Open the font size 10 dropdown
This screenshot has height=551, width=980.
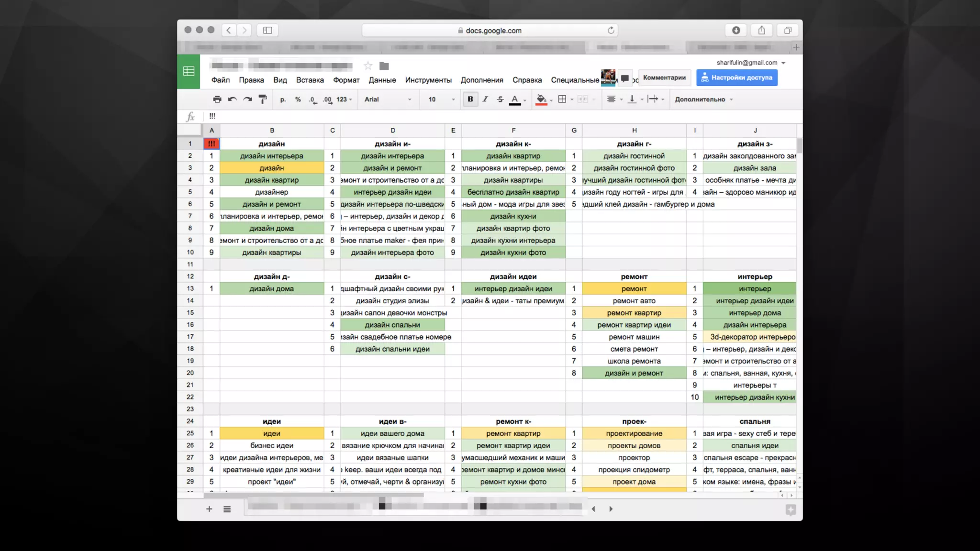pyautogui.click(x=441, y=99)
